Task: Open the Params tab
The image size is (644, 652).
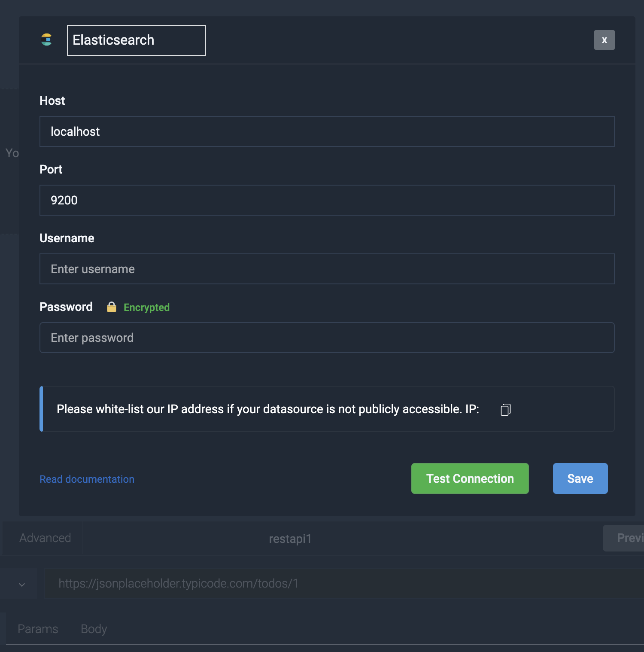Action: [38, 629]
